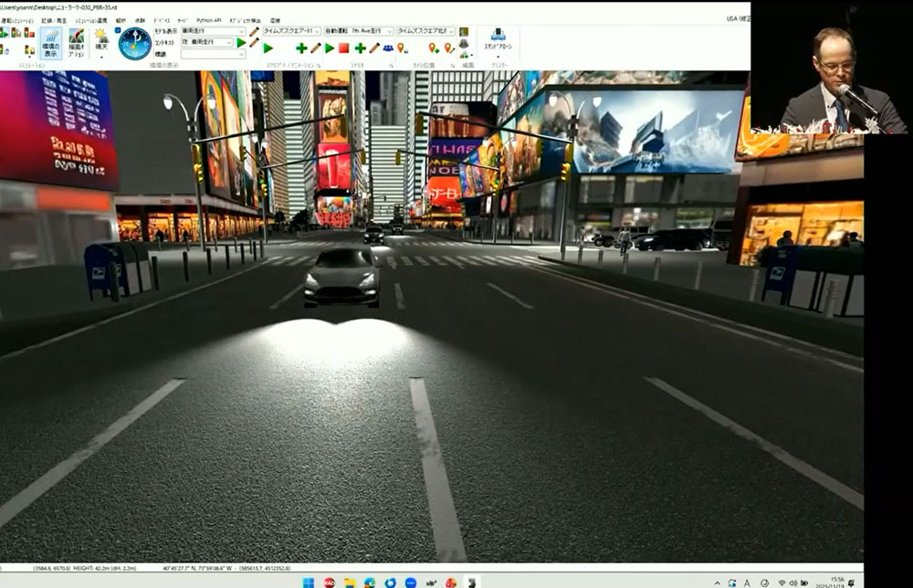
Task: Open the clear weather (晴天) option
Action: (x=101, y=42)
